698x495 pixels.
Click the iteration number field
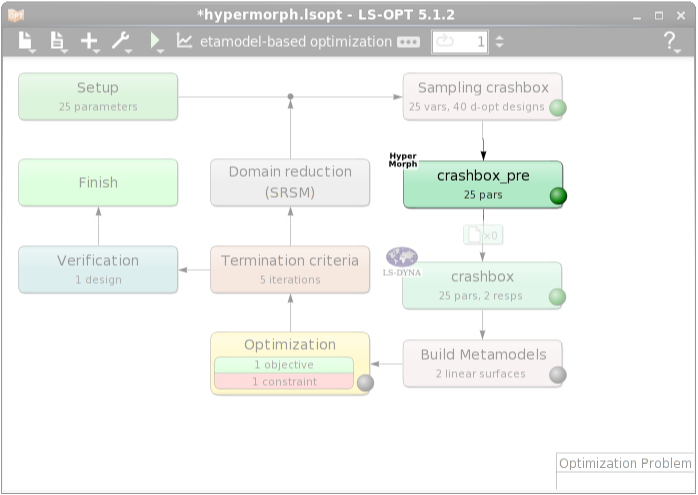[x=460, y=42]
